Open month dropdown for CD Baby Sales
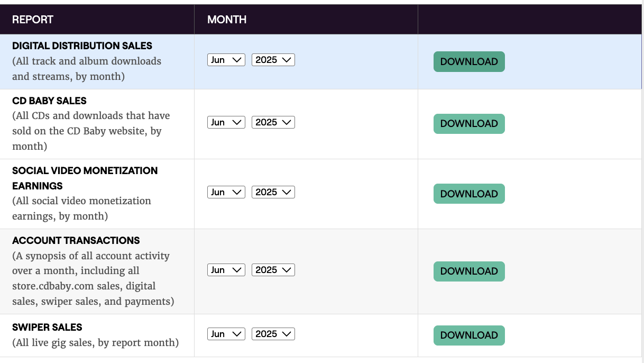 pyautogui.click(x=226, y=122)
